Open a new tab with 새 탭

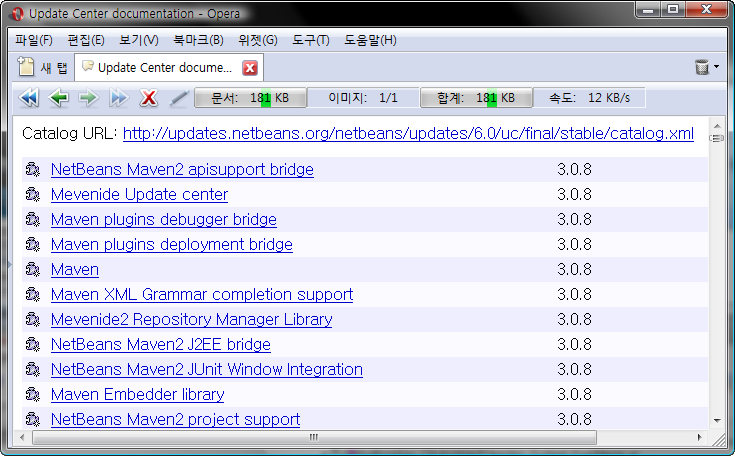[x=44, y=67]
